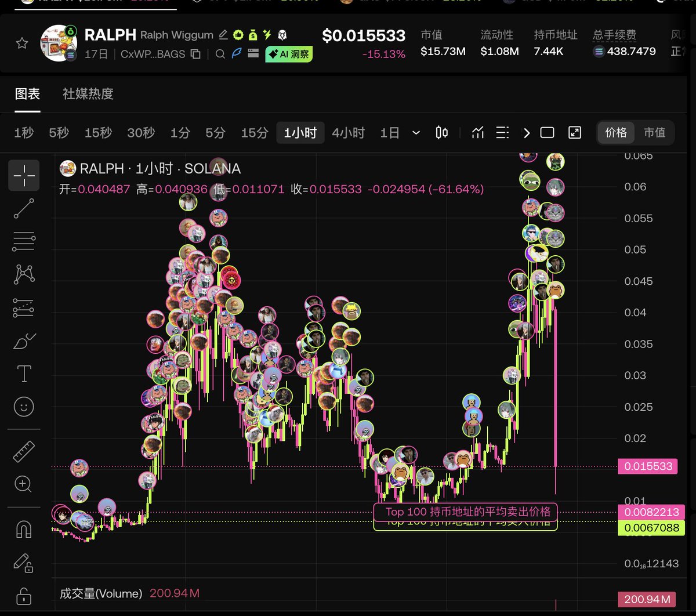Click the rectangle layout icon
Image resolution: width=696 pixels, height=616 pixels.
(x=547, y=133)
